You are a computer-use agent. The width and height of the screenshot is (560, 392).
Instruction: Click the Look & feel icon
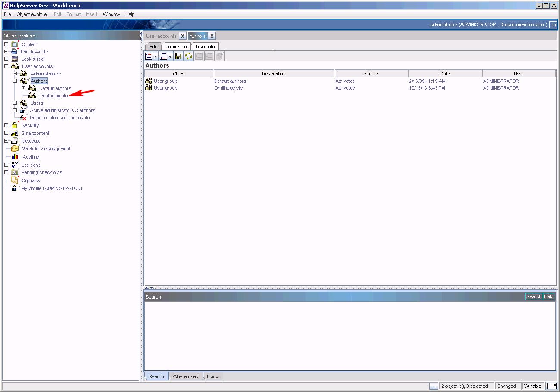(x=15, y=59)
